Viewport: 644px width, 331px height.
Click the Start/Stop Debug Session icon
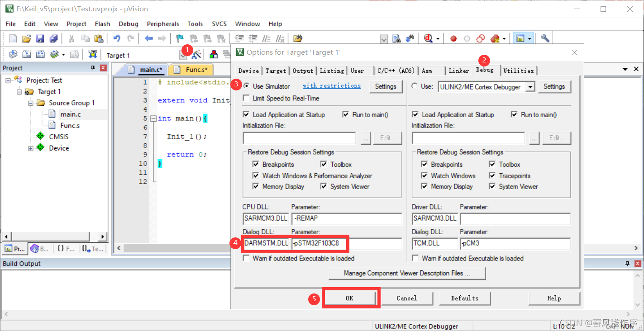pyautogui.click(x=428, y=38)
